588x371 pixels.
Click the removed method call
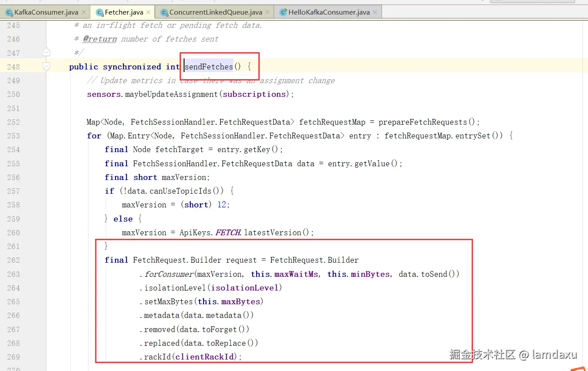(160, 329)
